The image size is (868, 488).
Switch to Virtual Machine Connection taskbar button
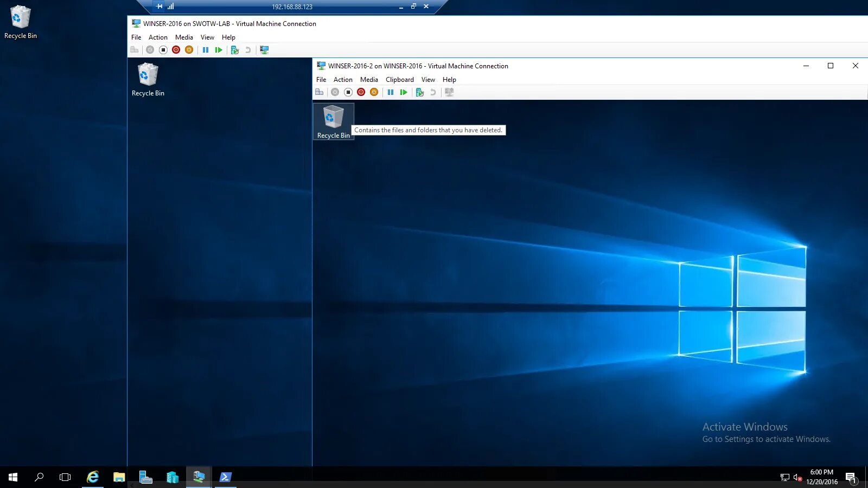click(x=199, y=477)
